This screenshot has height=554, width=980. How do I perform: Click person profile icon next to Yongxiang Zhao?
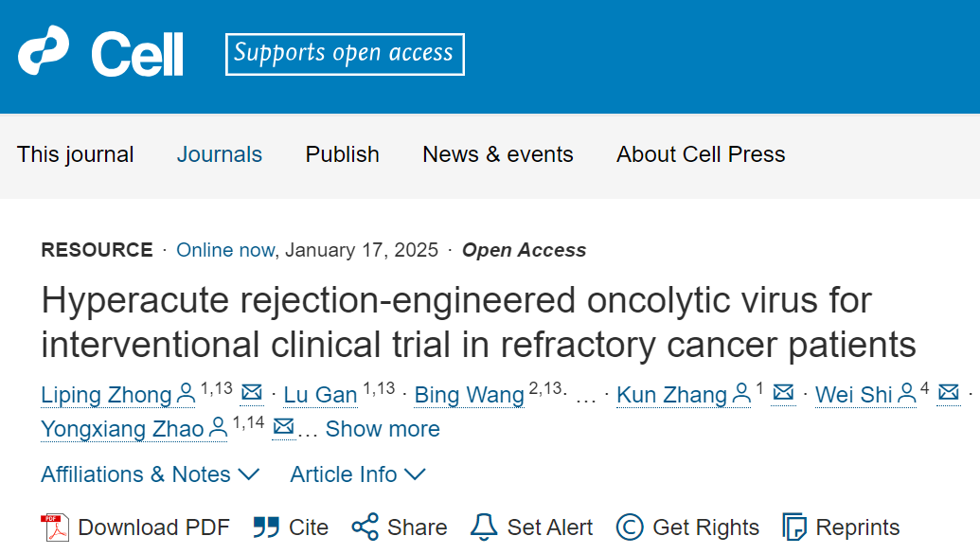point(218,428)
